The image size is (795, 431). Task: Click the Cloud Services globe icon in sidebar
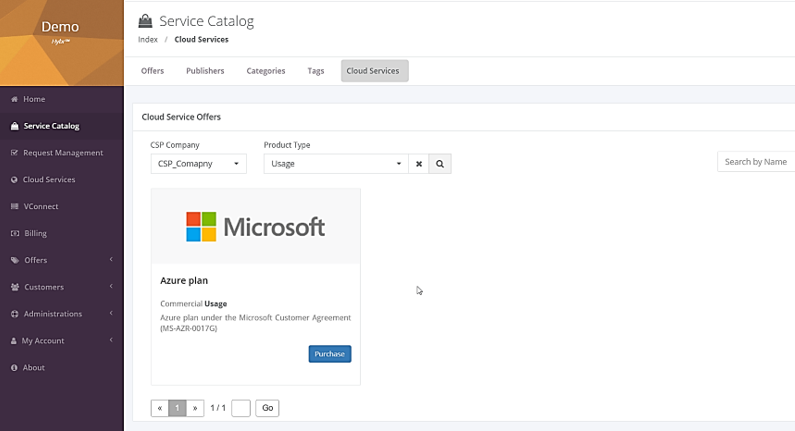click(x=14, y=179)
